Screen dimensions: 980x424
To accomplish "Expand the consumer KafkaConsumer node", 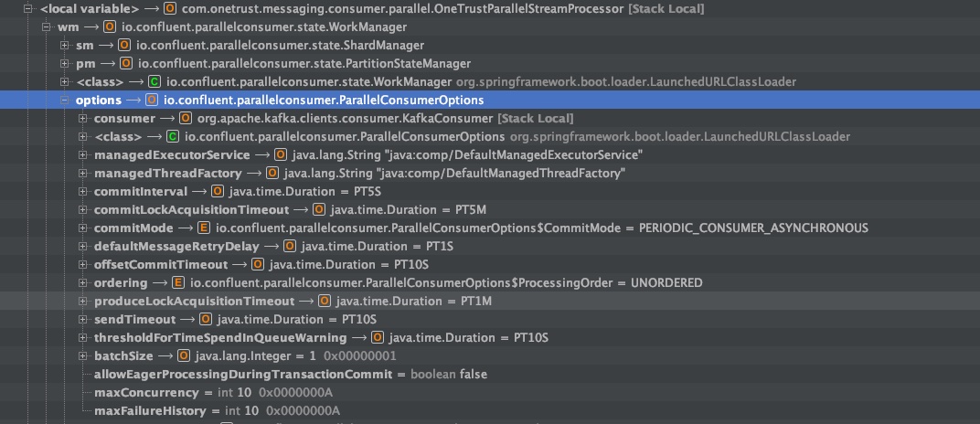I will [x=82, y=119].
